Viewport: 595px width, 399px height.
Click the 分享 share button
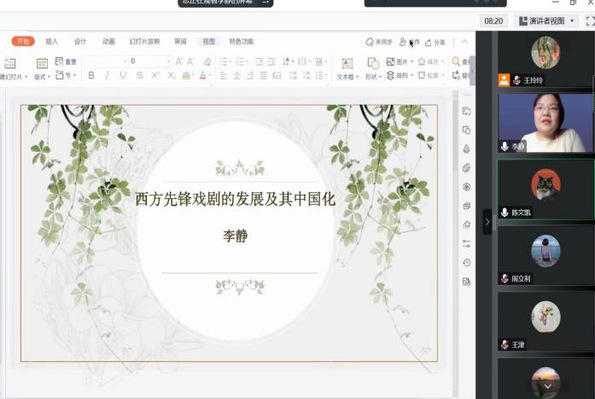click(x=435, y=42)
